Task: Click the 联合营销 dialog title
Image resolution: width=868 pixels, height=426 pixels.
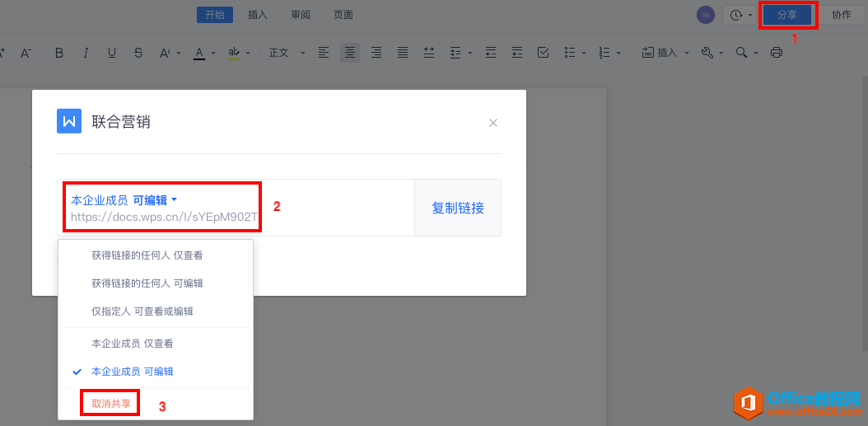Action: click(121, 122)
